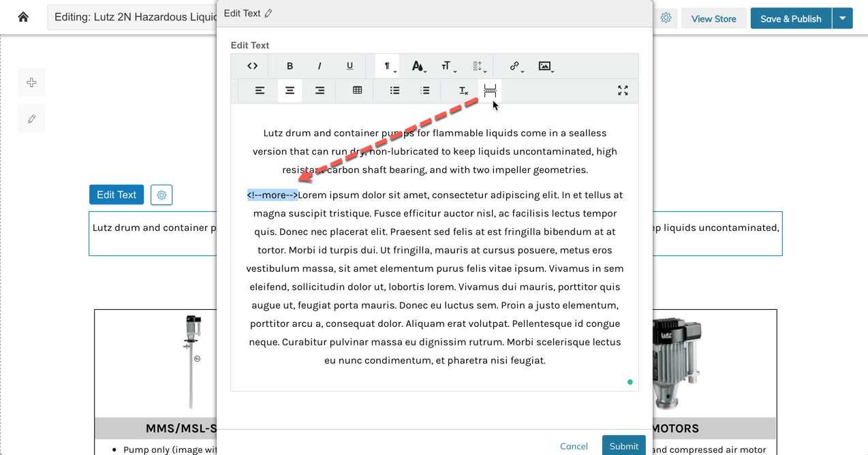Click inside the Lorem ipsum paragraph
Image resolution: width=868 pixels, height=455 pixels.
pyautogui.click(x=435, y=277)
